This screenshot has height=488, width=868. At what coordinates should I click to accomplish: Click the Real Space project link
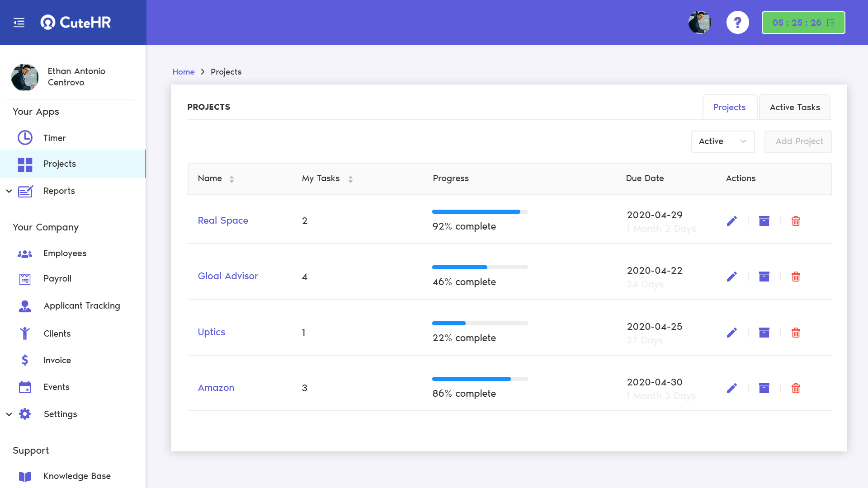point(222,220)
